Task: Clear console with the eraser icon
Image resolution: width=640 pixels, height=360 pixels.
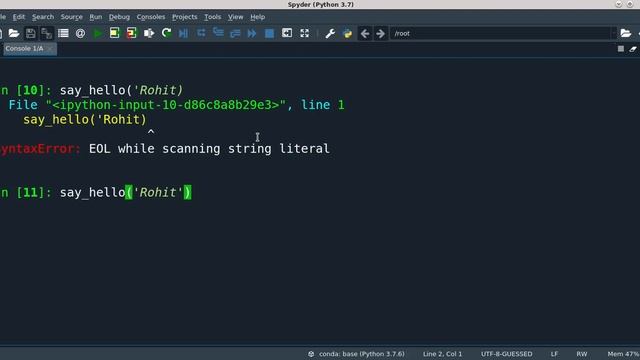Action: click(x=633, y=49)
